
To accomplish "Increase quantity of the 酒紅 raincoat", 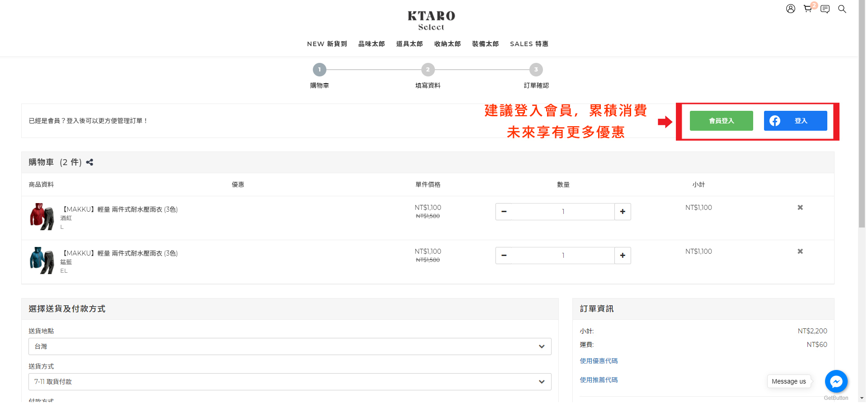I will [x=623, y=212].
